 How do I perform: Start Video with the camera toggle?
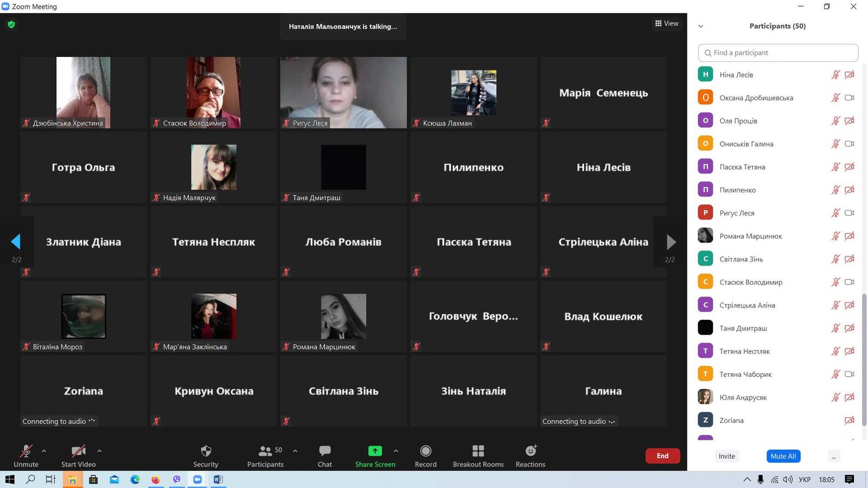pos(79,451)
